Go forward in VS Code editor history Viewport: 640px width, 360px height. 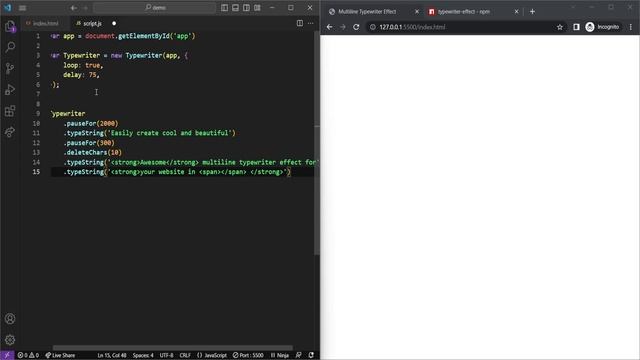click(x=85, y=8)
